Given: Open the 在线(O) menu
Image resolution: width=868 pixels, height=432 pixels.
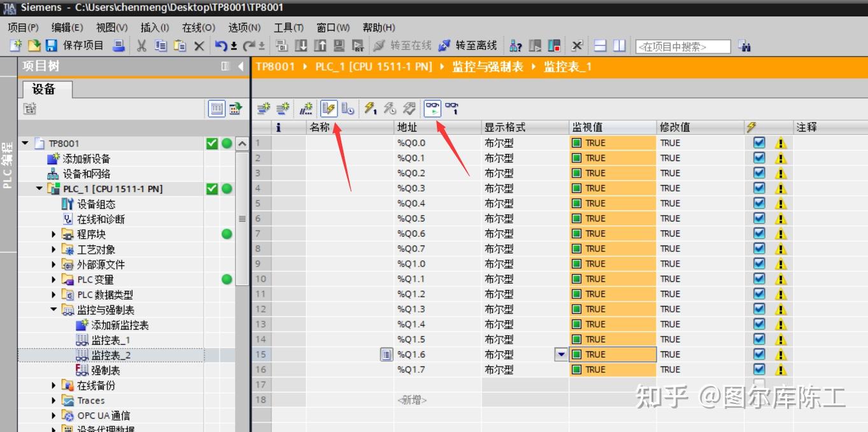Looking at the screenshot, I should click(x=199, y=28).
